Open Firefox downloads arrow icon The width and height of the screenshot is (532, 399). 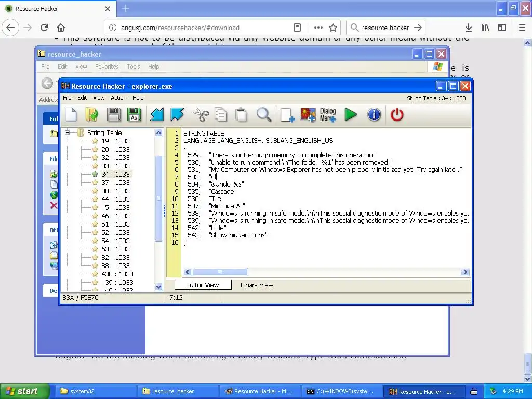point(469,28)
